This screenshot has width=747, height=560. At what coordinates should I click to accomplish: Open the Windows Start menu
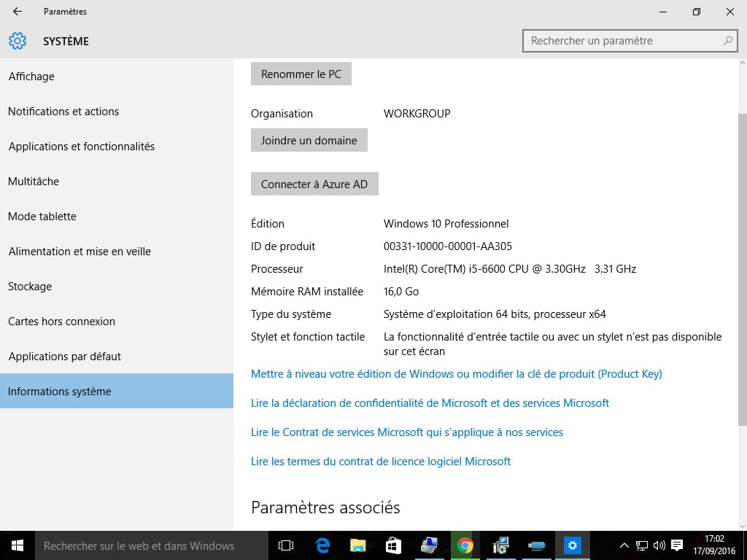[18, 545]
